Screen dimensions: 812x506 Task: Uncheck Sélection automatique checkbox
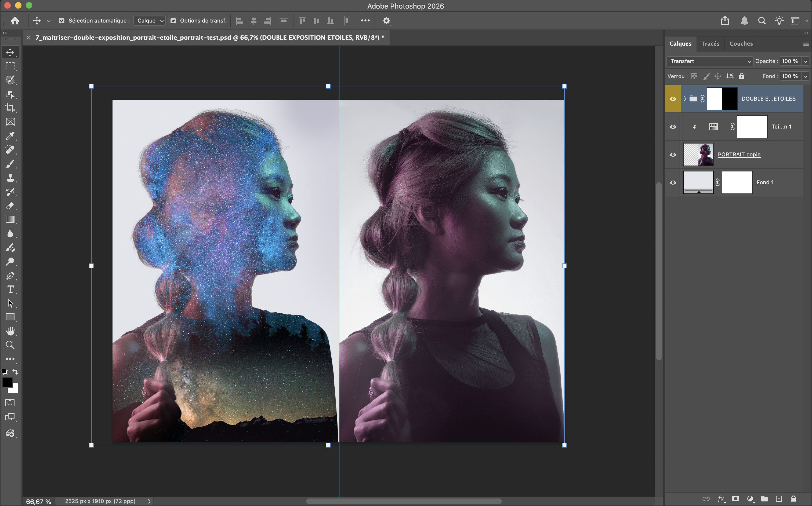click(61, 21)
